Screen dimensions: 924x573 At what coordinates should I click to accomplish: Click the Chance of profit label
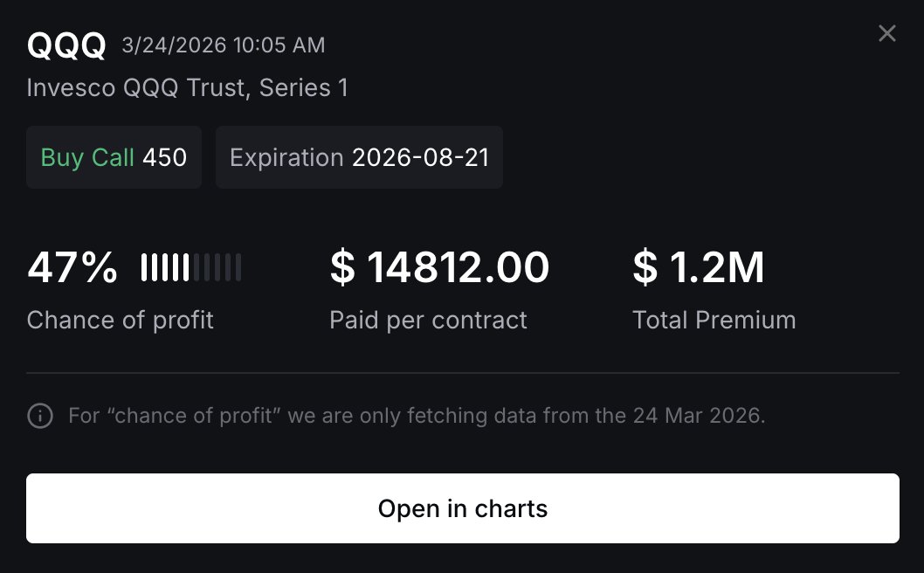point(121,320)
